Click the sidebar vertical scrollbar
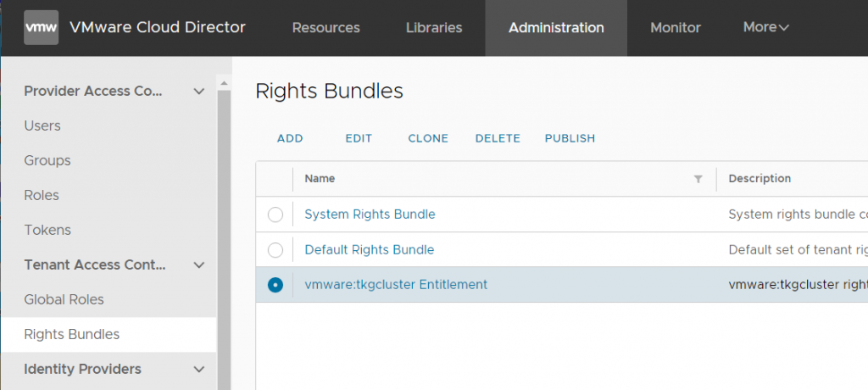Screen dimensions: 868x390 (x=224, y=238)
